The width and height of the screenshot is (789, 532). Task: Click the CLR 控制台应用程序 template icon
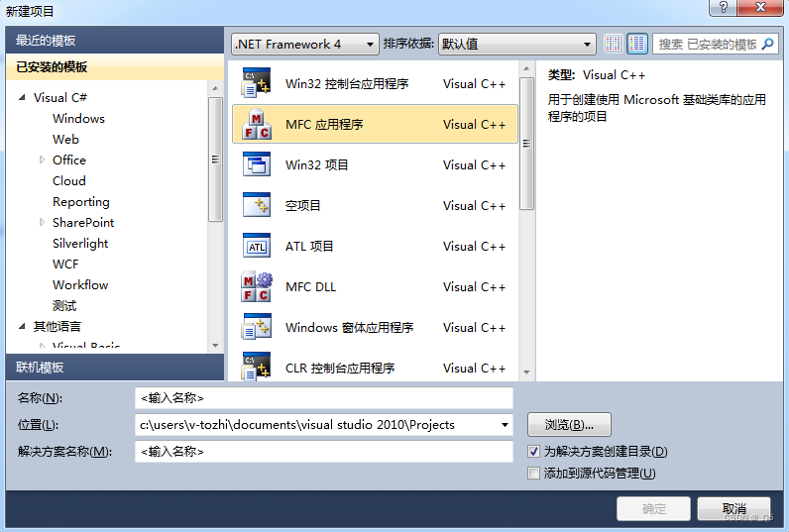257,367
